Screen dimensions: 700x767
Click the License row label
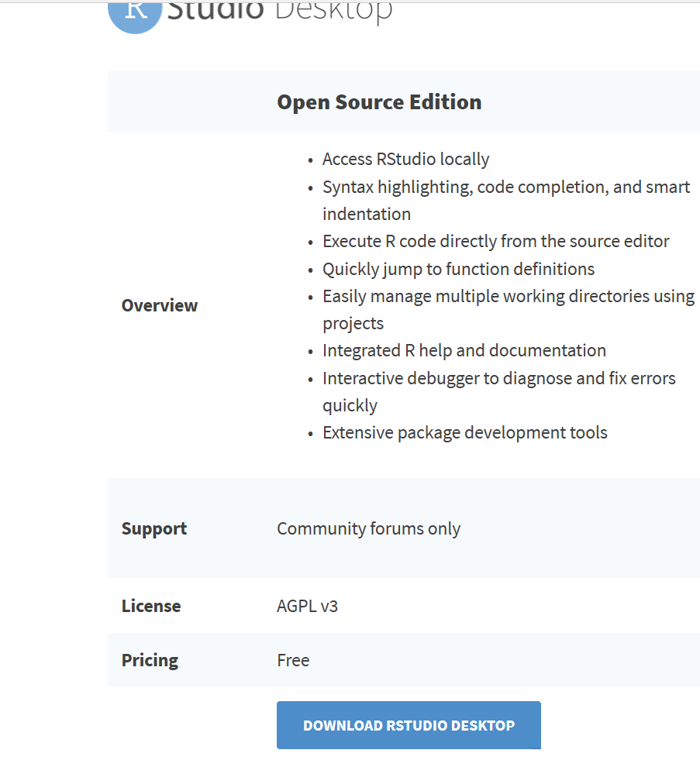[151, 606]
